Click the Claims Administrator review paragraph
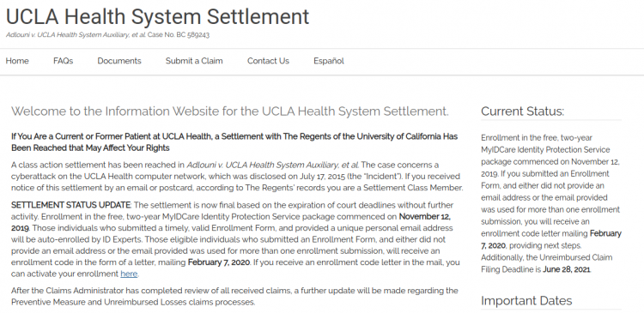Viewport: 644px width, 313px height. [234, 297]
